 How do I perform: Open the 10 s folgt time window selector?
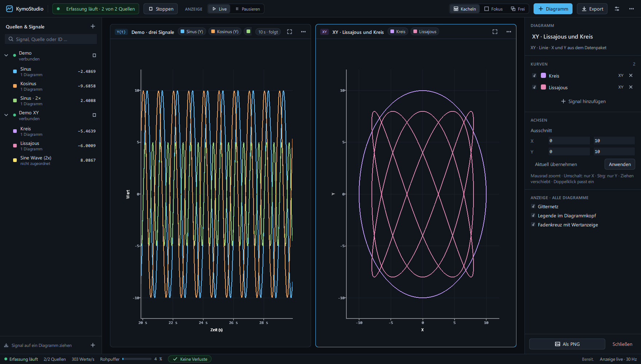[x=268, y=32]
